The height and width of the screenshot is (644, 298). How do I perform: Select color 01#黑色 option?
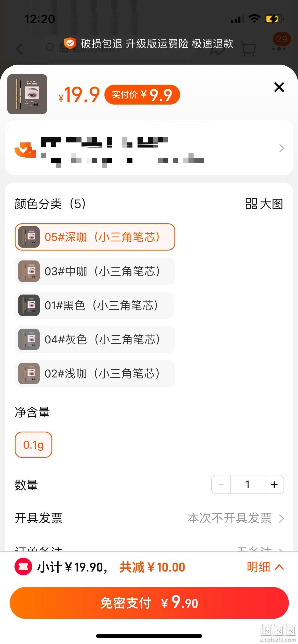tap(94, 305)
